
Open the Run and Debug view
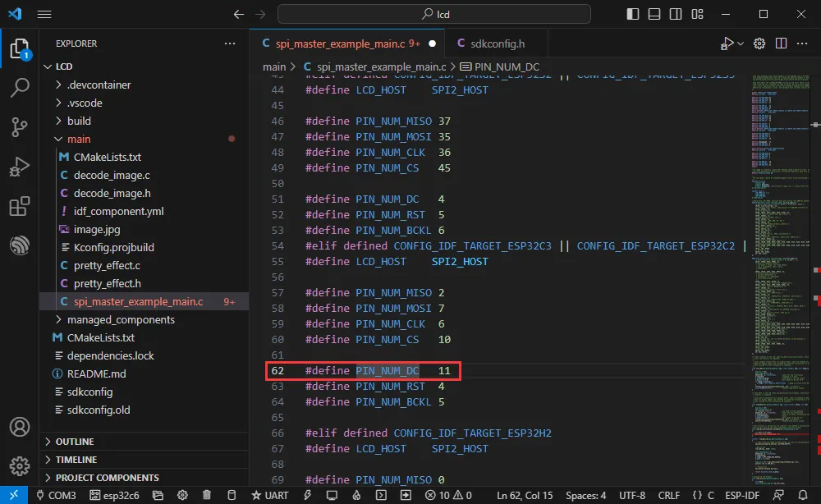20,167
